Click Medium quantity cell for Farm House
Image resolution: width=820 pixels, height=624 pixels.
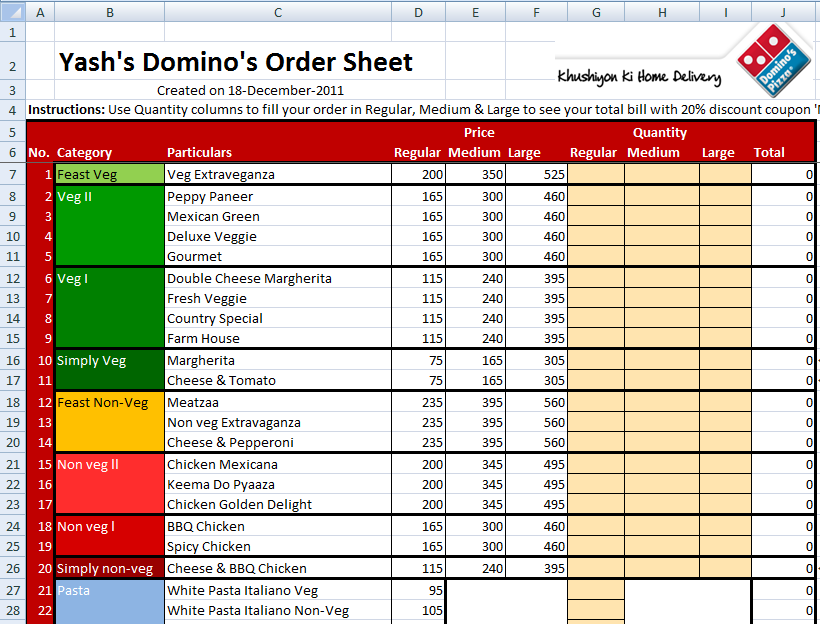coord(662,338)
